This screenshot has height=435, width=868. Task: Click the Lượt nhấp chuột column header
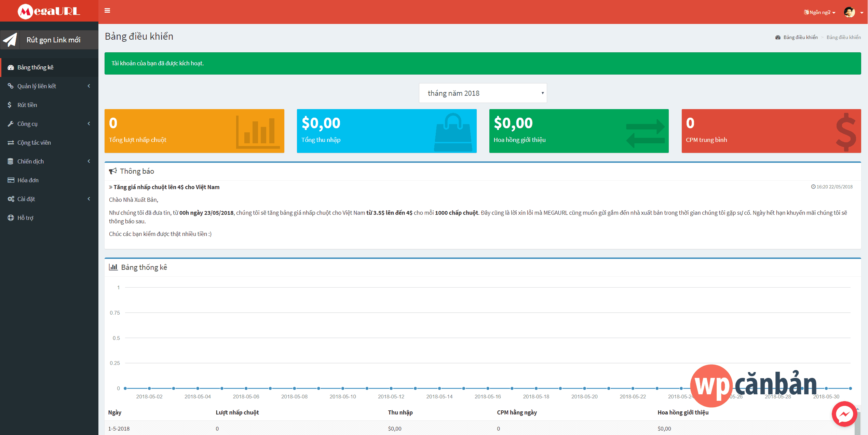(x=237, y=412)
